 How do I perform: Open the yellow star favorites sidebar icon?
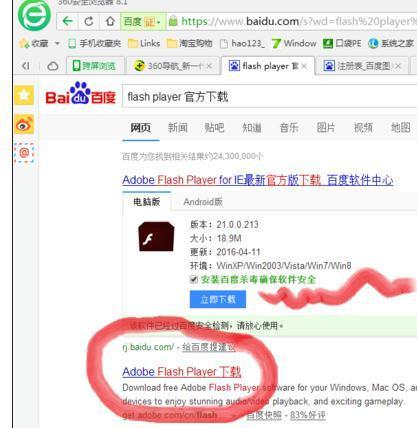pyautogui.click(x=24, y=95)
